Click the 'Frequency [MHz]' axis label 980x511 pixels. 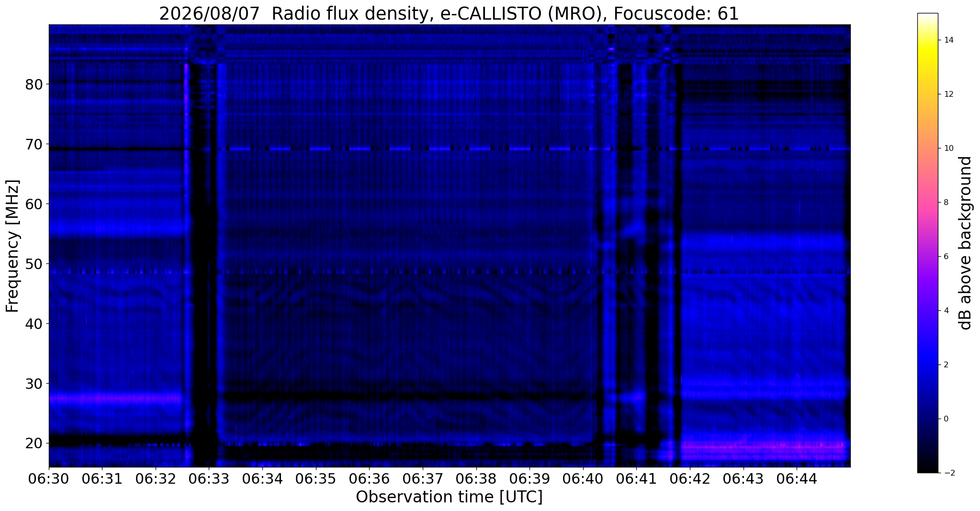click(x=13, y=246)
